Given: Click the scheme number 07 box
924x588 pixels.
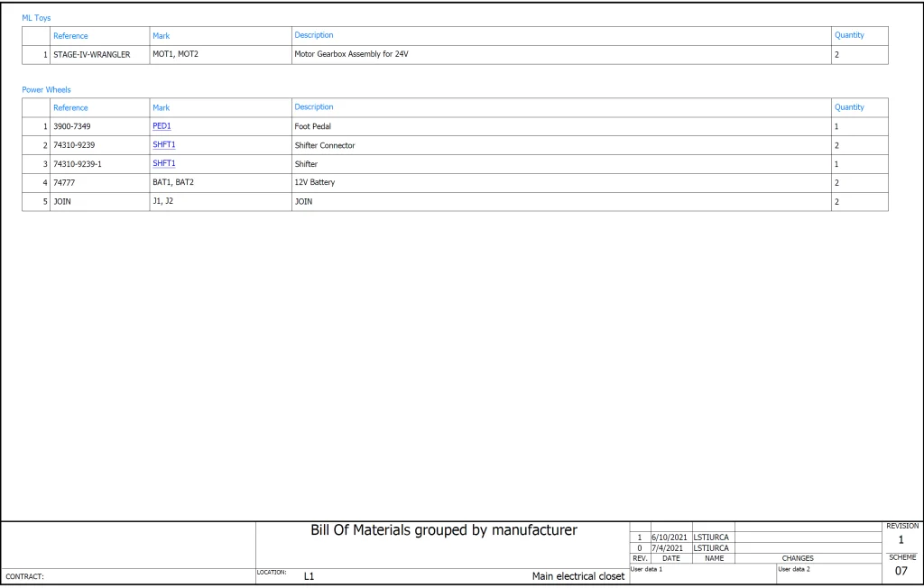Looking at the screenshot, I should coord(901,571).
